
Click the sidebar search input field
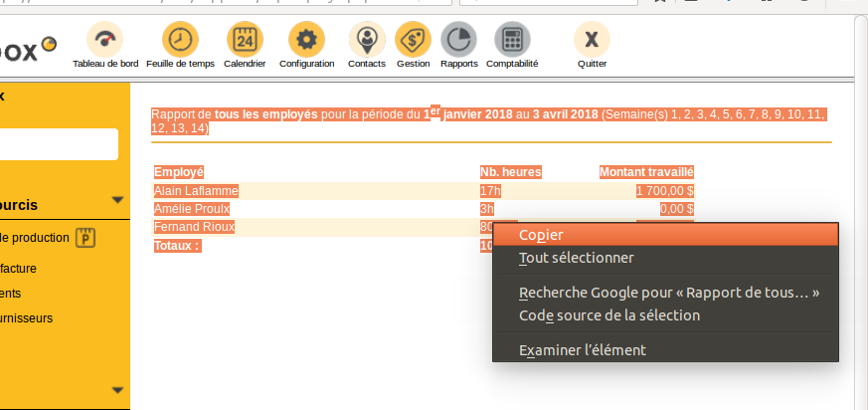point(60,144)
